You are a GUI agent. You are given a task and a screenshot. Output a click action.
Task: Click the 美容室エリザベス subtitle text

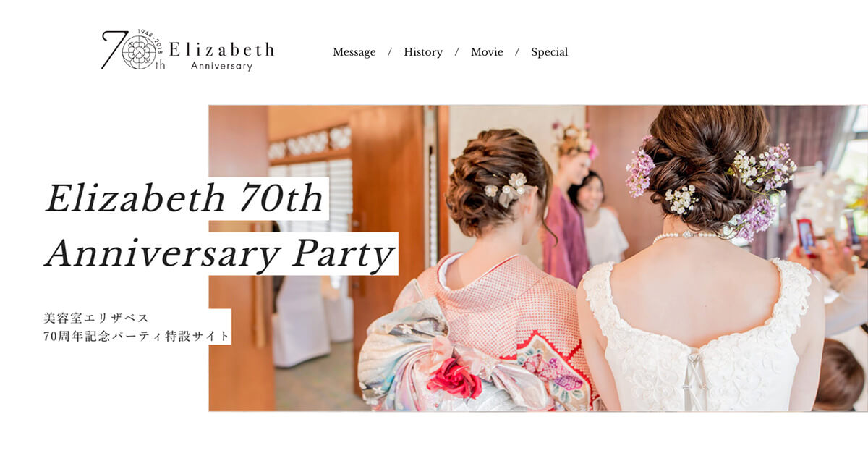[x=96, y=318]
